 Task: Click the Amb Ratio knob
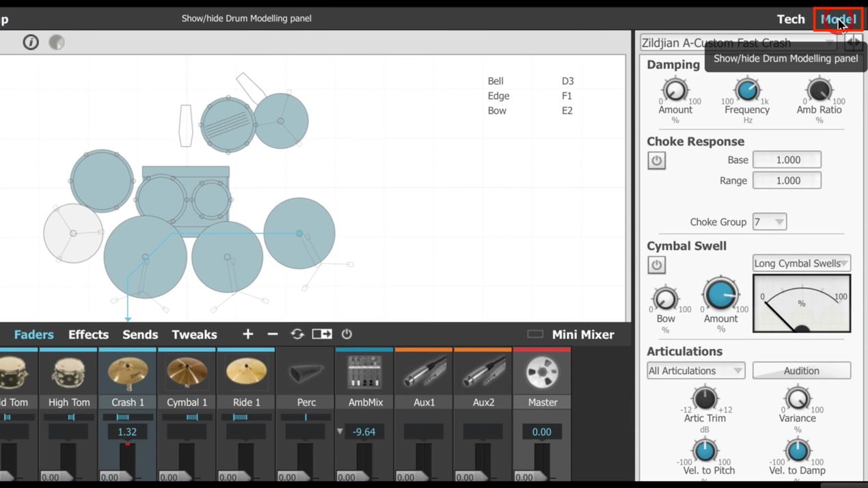coord(819,90)
